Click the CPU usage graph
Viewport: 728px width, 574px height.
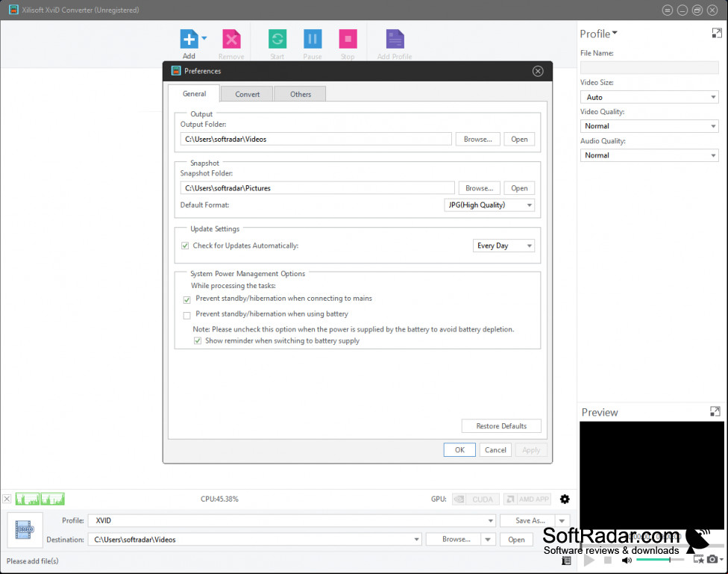[x=40, y=499]
